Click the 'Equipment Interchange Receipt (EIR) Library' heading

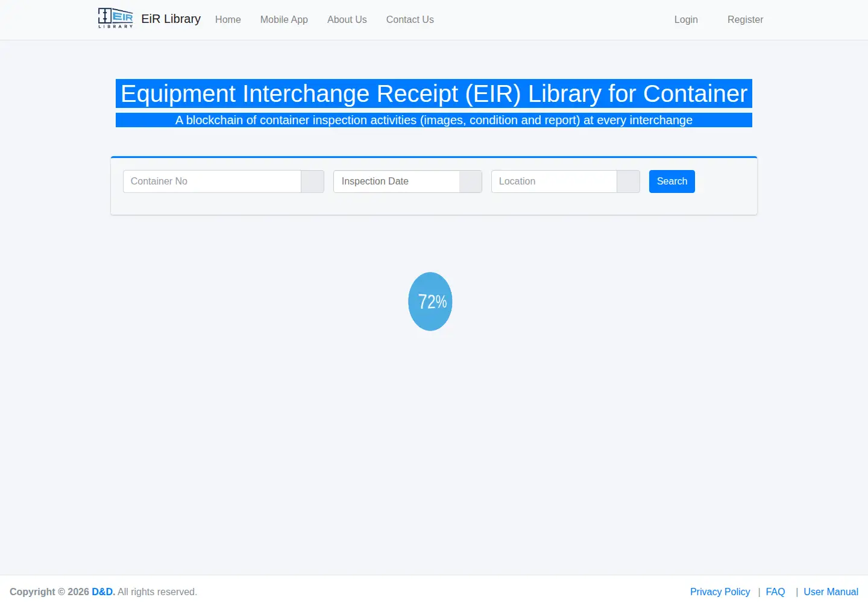(x=434, y=93)
